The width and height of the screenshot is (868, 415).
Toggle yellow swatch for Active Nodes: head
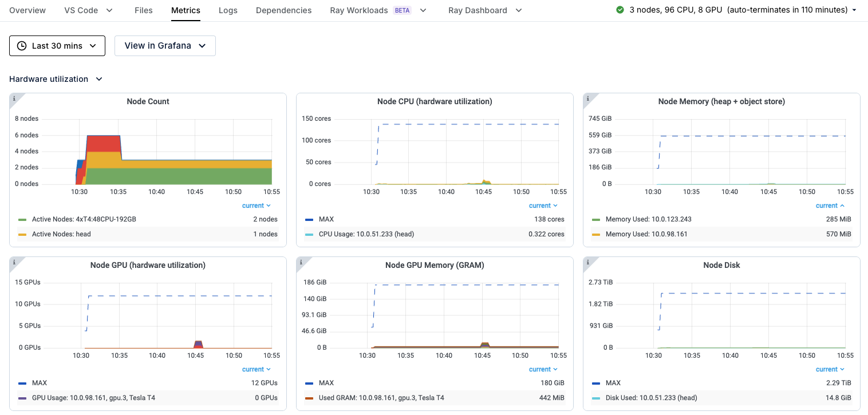[22, 234]
